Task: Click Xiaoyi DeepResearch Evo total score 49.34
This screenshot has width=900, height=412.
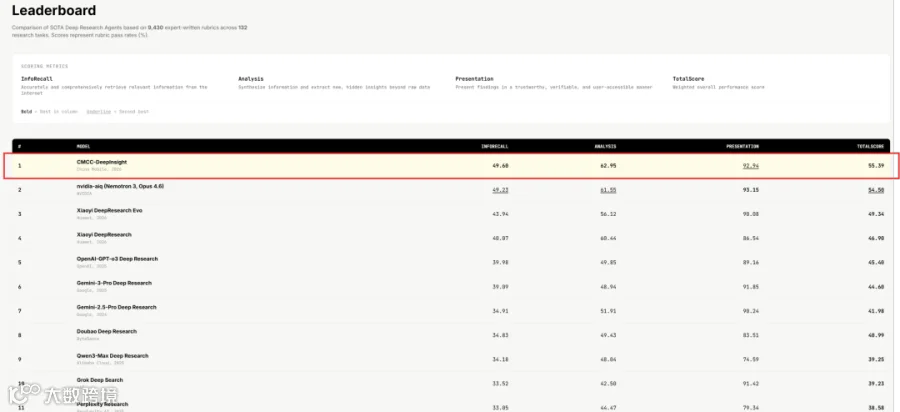Action: (876, 214)
